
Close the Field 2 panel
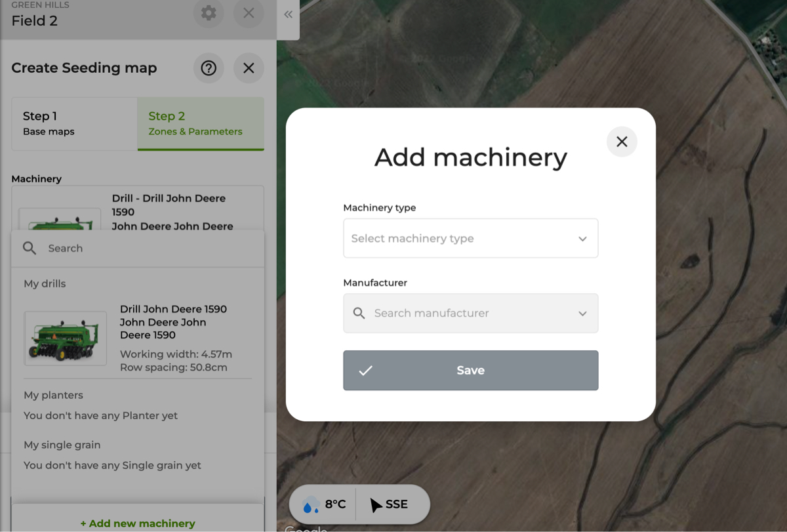[x=249, y=13]
